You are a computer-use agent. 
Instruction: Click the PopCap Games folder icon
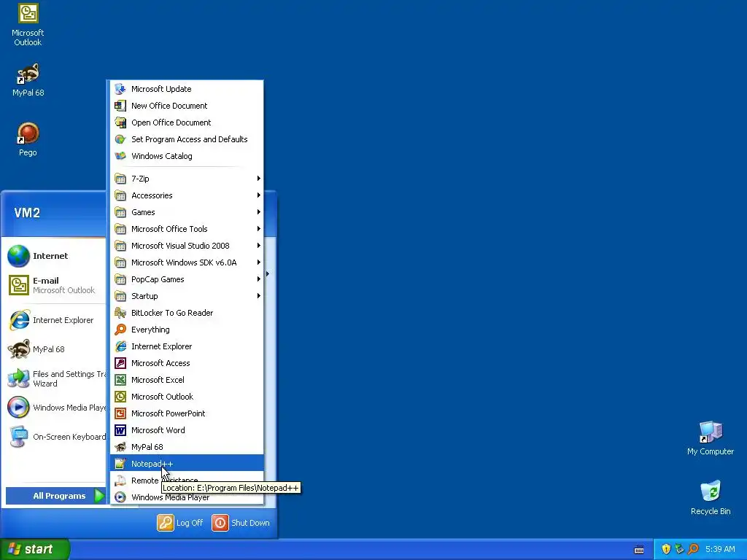[x=120, y=279]
